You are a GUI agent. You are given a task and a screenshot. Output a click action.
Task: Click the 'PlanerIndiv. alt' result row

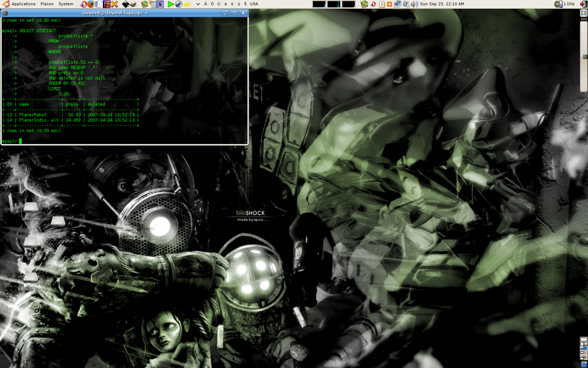(x=70, y=120)
